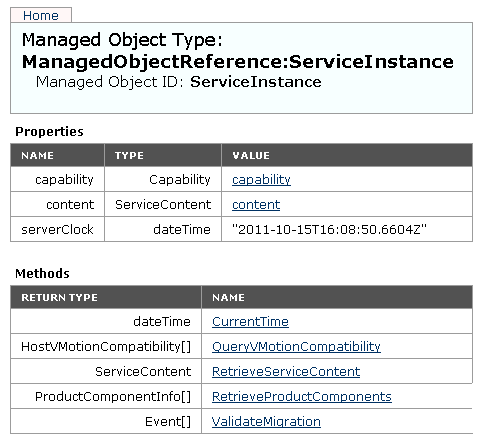The image size is (482, 446).
Task: Open the content value link
Action: pos(256,204)
